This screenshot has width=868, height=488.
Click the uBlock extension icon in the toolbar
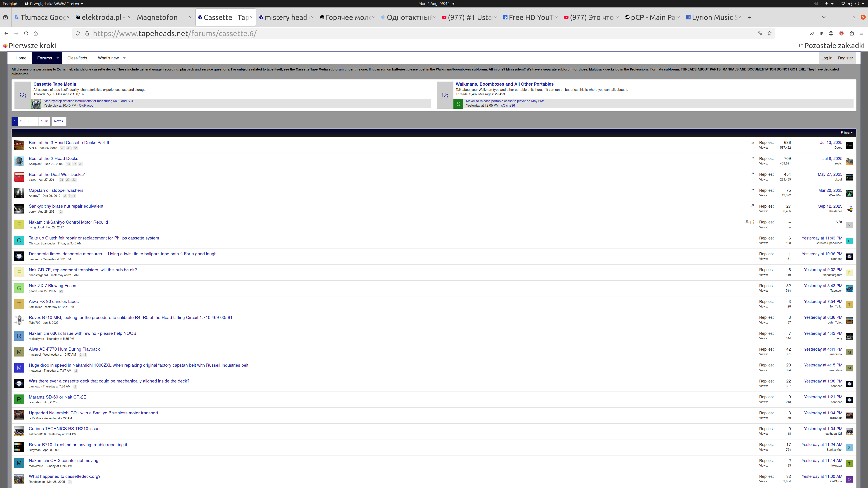click(x=841, y=33)
